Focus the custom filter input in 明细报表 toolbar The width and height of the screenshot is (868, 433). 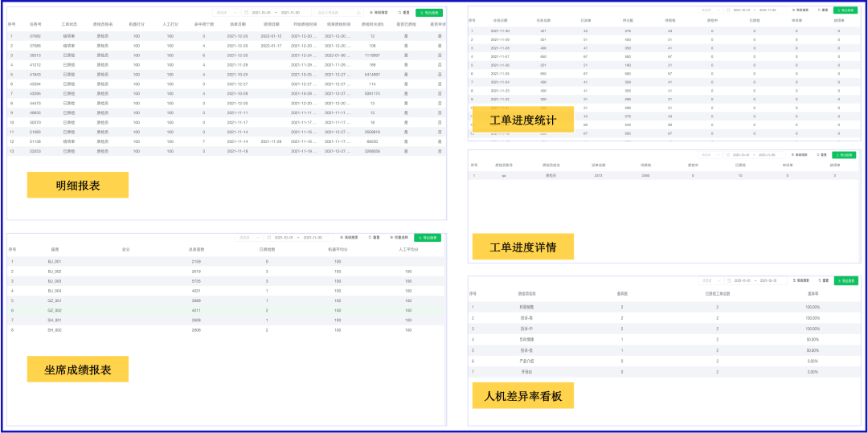coord(339,12)
